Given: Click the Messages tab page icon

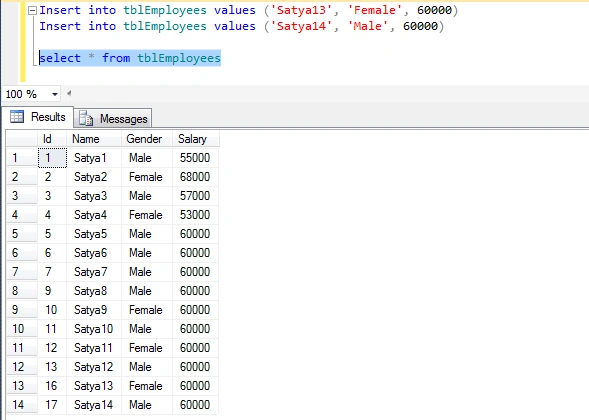Looking at the screenshot, I should (86, 119).
